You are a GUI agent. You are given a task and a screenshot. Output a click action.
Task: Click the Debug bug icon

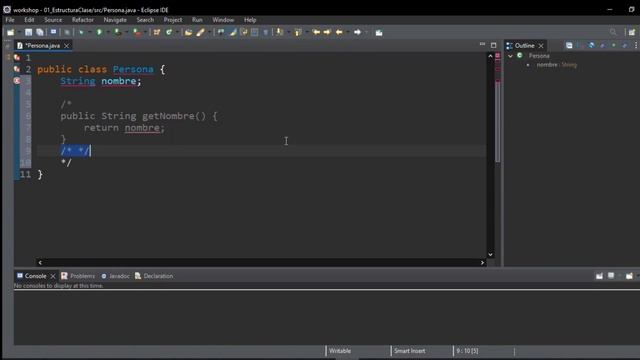coord(81,32)
